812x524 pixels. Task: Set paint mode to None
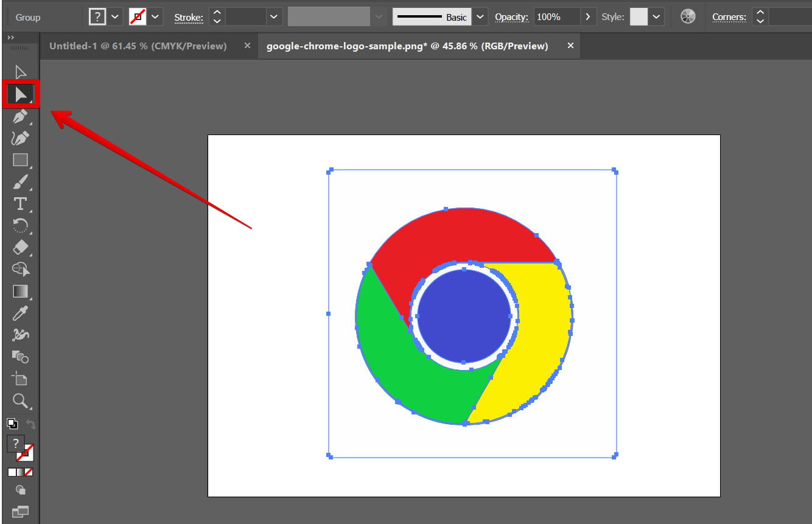[x=29, y=472]
